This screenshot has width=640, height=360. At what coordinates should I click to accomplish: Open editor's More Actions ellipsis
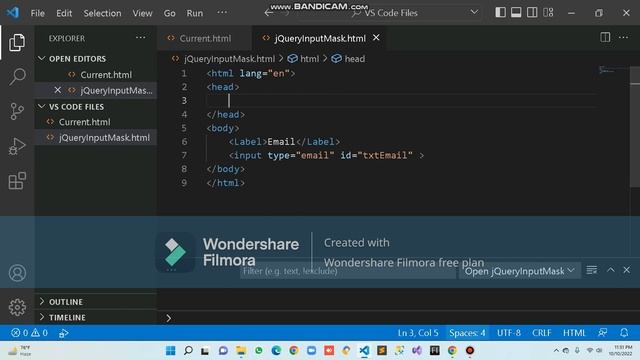(x=623, y=38)
